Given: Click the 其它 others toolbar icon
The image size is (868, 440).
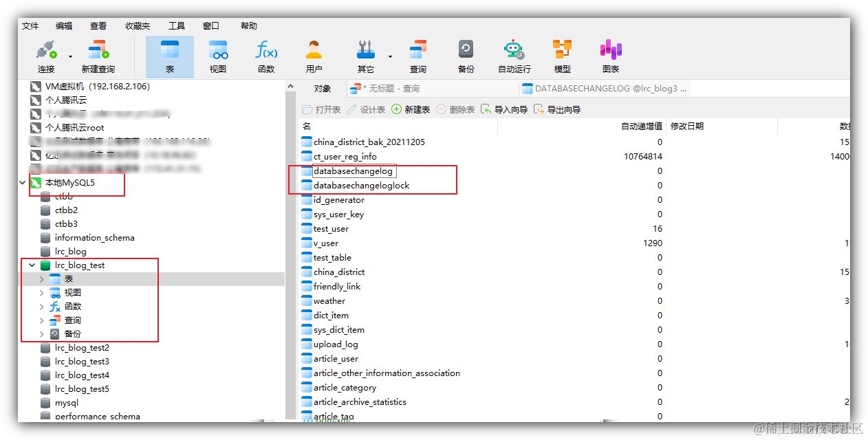Looking at the screenshot, I should (366, 57).
